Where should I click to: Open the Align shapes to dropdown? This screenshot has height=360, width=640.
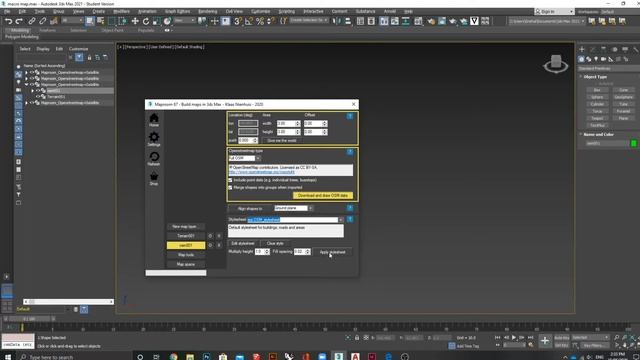[311, 208]
